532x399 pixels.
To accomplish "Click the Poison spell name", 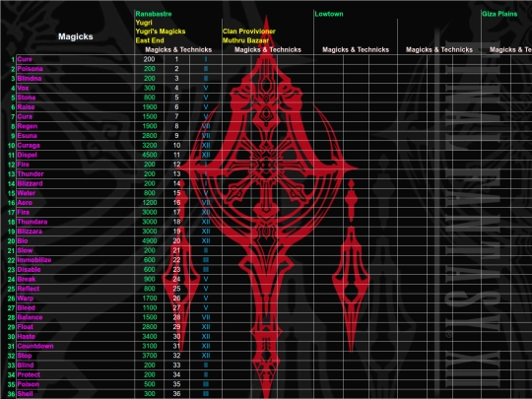I will (29, 384).
